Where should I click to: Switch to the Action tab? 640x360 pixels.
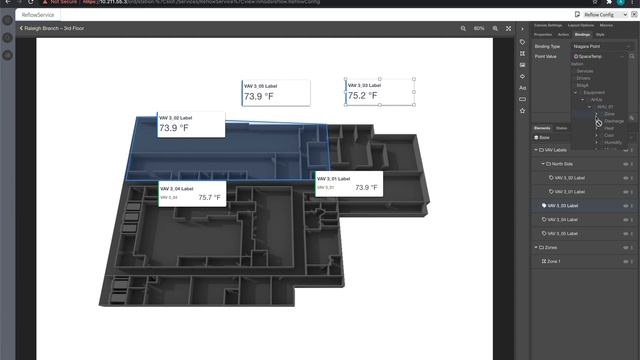coord(563,35)
